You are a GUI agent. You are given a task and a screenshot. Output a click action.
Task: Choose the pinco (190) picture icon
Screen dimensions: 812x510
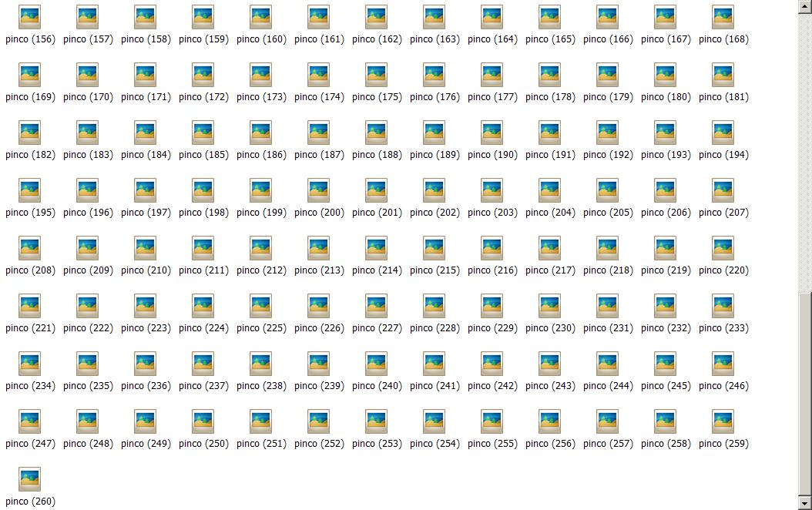[492, 133]
